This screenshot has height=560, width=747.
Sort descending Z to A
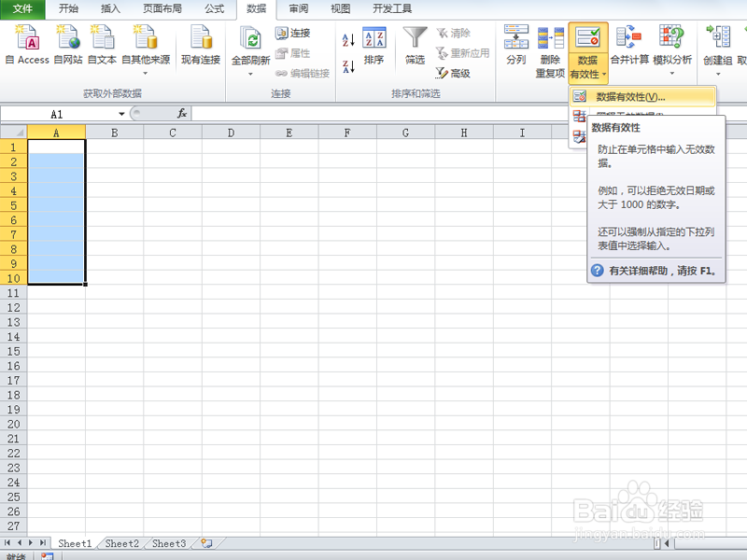point(348,66)
